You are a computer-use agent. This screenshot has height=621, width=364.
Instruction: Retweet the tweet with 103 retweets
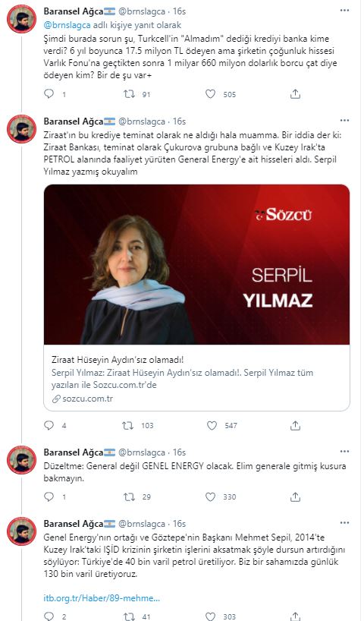(x=128, y=425)
